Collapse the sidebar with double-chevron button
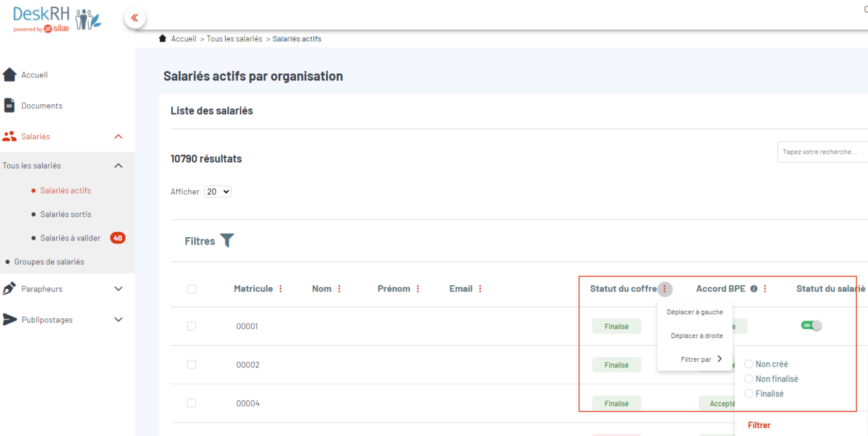 [x=135, y=18]
